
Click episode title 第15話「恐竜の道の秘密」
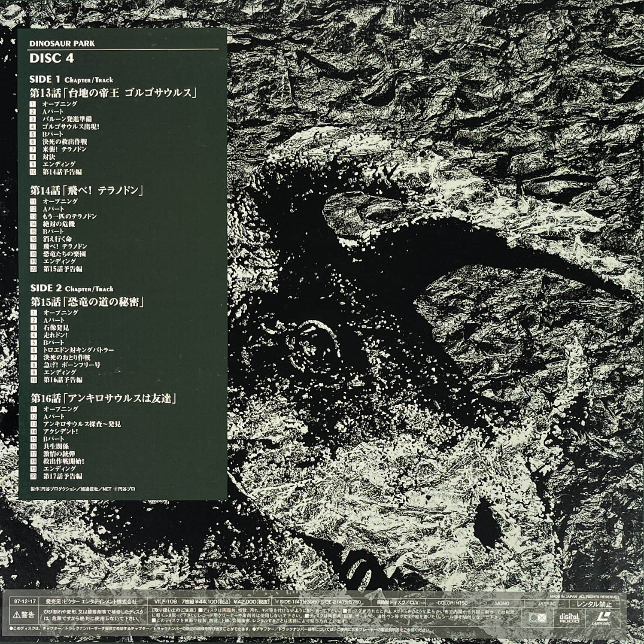point(87,301)
